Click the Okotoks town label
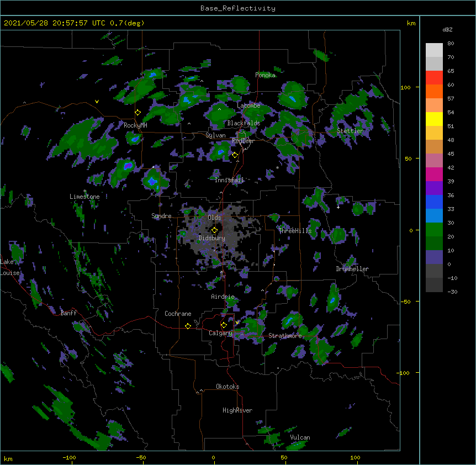 click(x=228, y=387)
